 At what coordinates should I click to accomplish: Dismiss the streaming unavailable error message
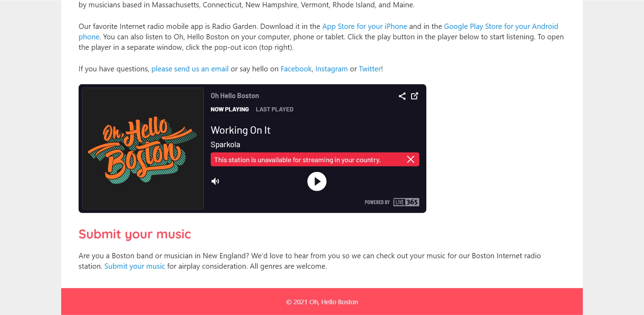pyautogui.click(x=411, y=159)
